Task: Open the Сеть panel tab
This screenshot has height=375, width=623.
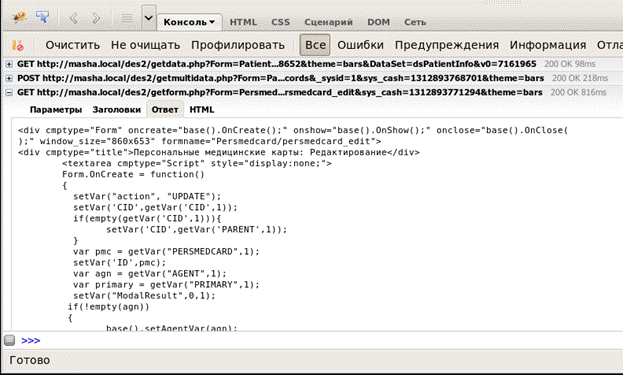Action: tap(415, 22)
